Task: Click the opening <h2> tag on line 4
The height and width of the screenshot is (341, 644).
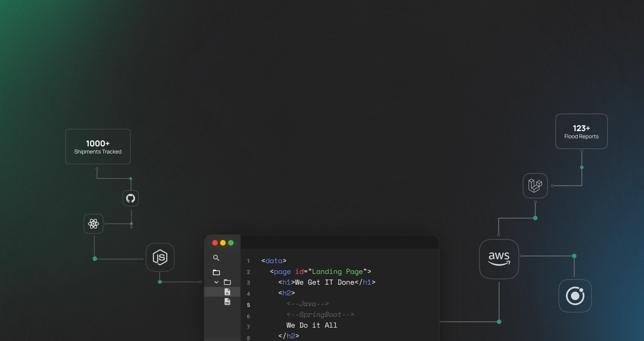Action: click(287, 293)
